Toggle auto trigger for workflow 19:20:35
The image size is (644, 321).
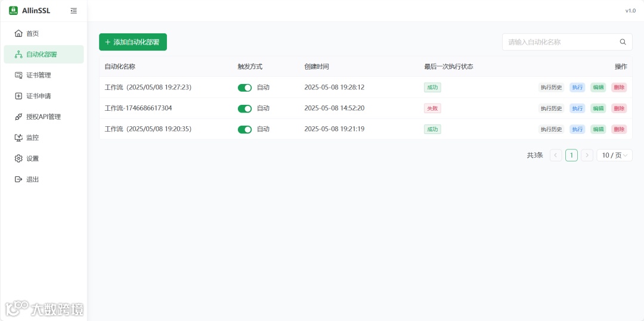[x=245, y=130]
